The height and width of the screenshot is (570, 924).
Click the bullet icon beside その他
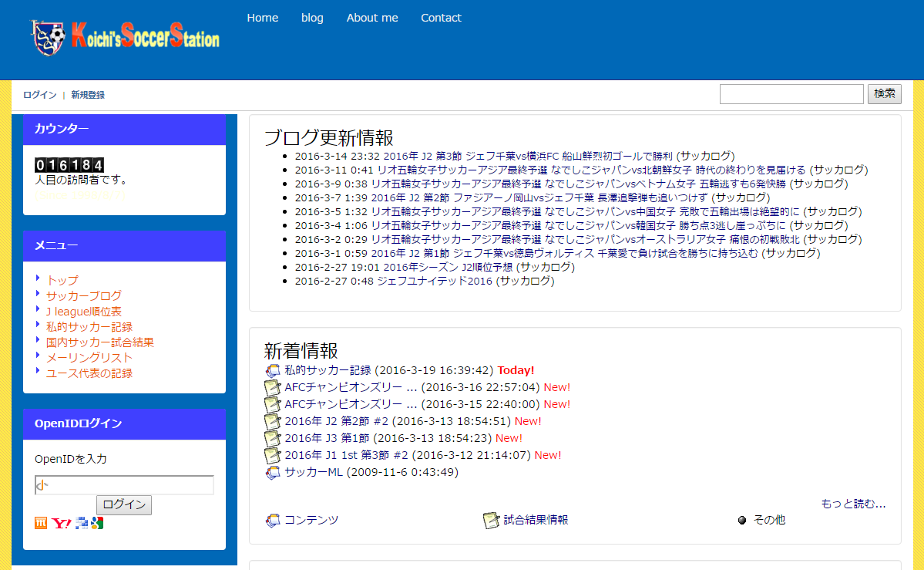[742, 521]
